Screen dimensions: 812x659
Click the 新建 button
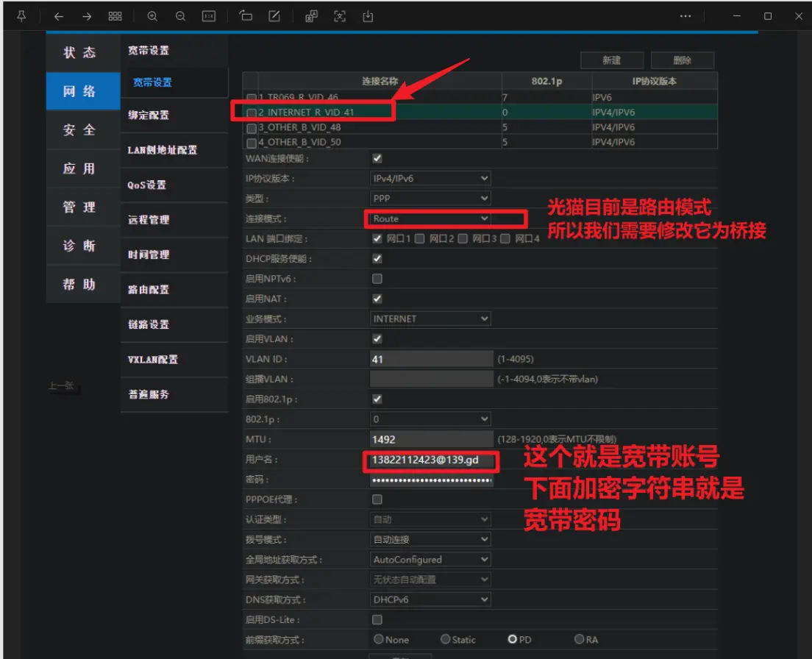(x=611, y=60)
